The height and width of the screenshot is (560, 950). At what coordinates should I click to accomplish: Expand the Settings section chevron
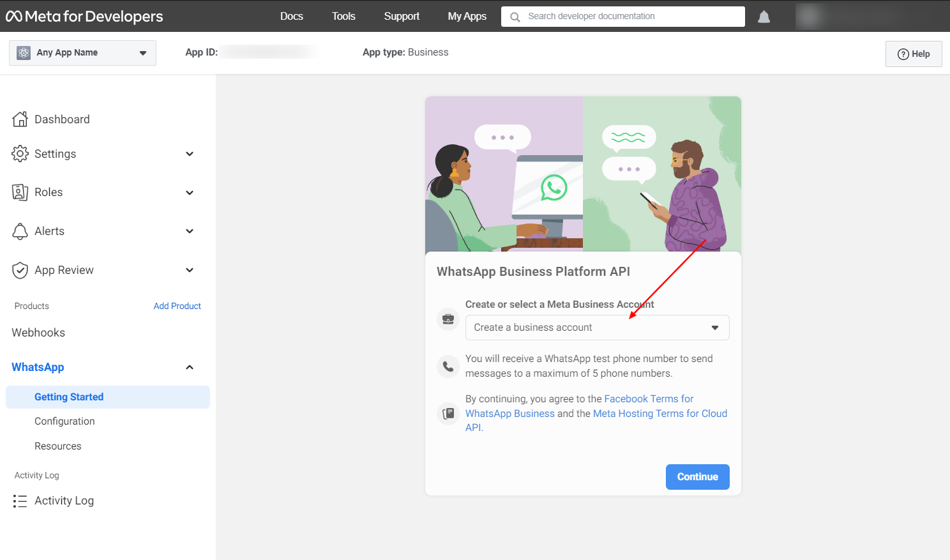pyautogui.click(x=190, y=154)
